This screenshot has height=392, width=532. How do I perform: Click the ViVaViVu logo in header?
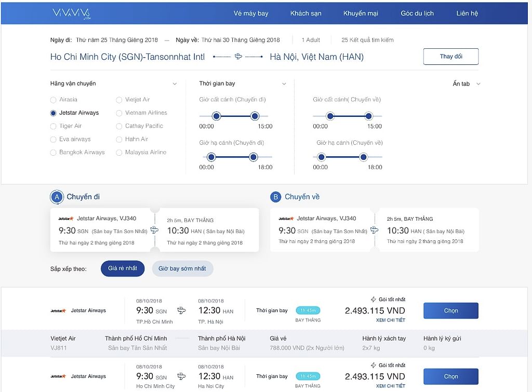coord(72,13)
